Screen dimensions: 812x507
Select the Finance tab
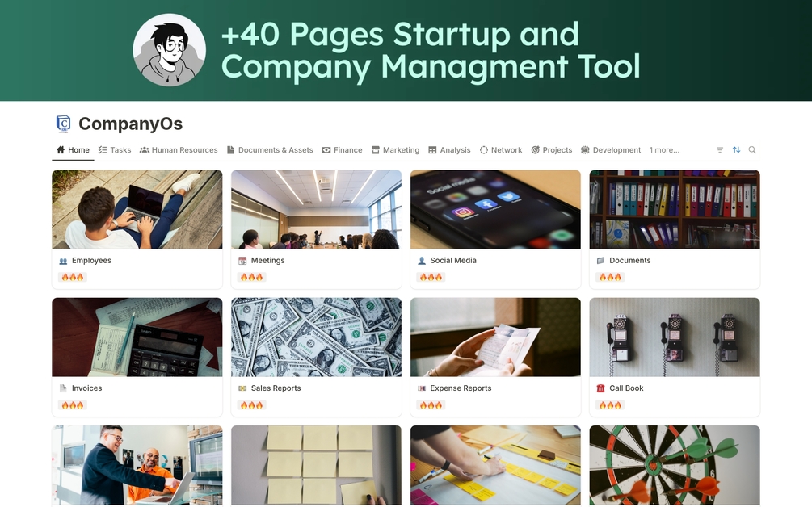[x=343, y=150]
